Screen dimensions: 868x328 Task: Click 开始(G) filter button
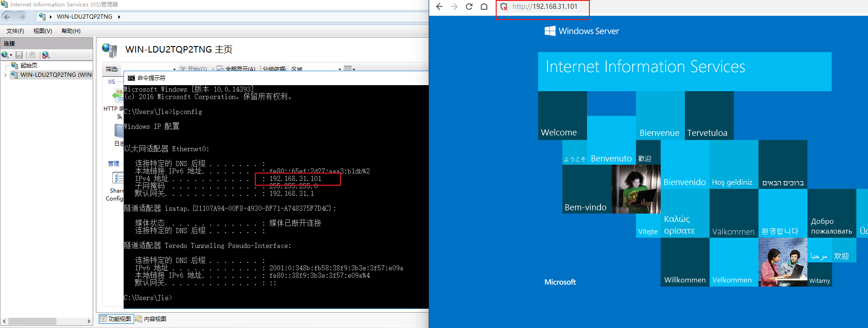(x=193, y=69)
